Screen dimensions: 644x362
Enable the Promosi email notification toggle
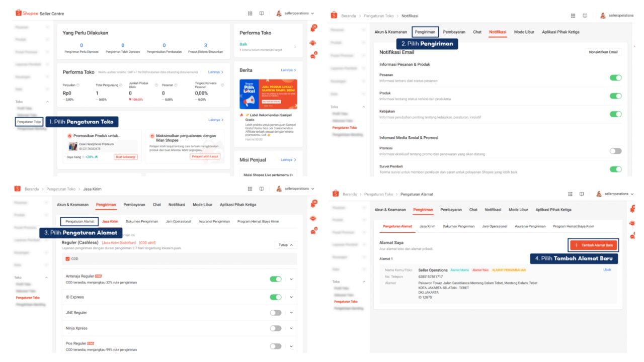615,151
